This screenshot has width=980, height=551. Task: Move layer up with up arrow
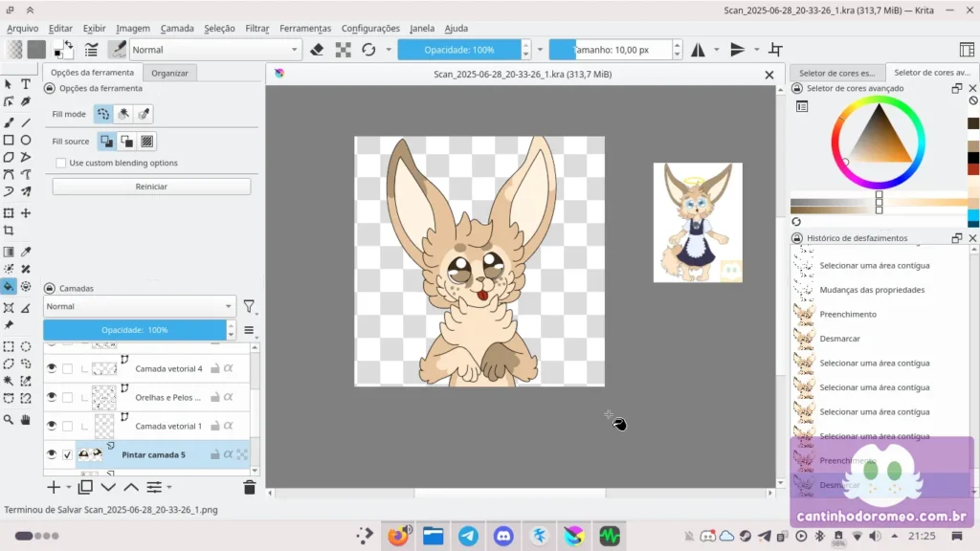(130, 487)
